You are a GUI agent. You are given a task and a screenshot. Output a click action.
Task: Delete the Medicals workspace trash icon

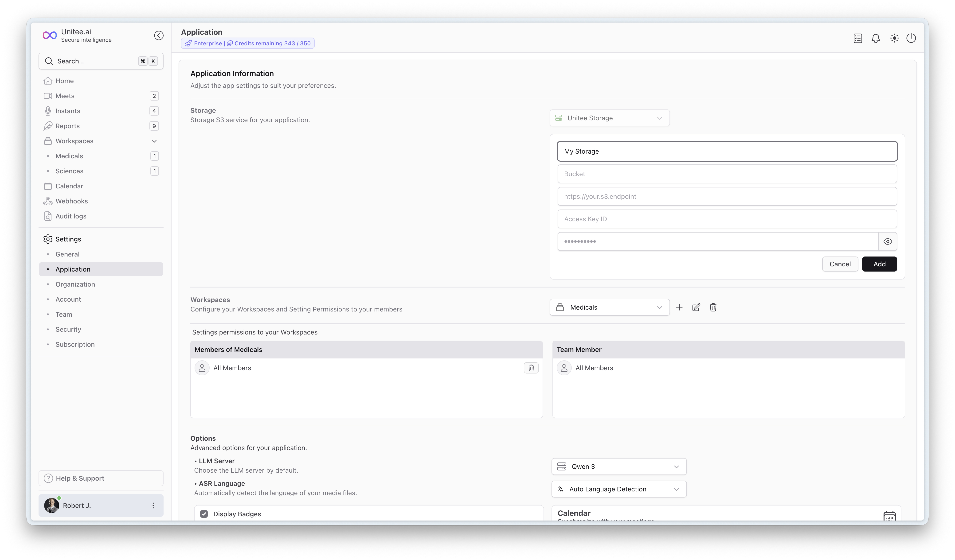pyautogui.click(x=713, y=307)
